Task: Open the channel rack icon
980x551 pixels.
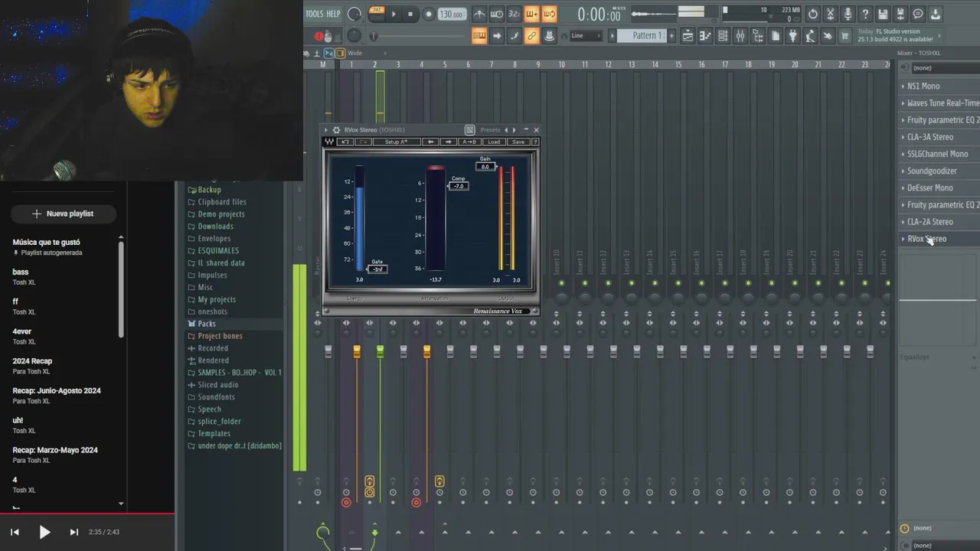Action: [723, 36]
